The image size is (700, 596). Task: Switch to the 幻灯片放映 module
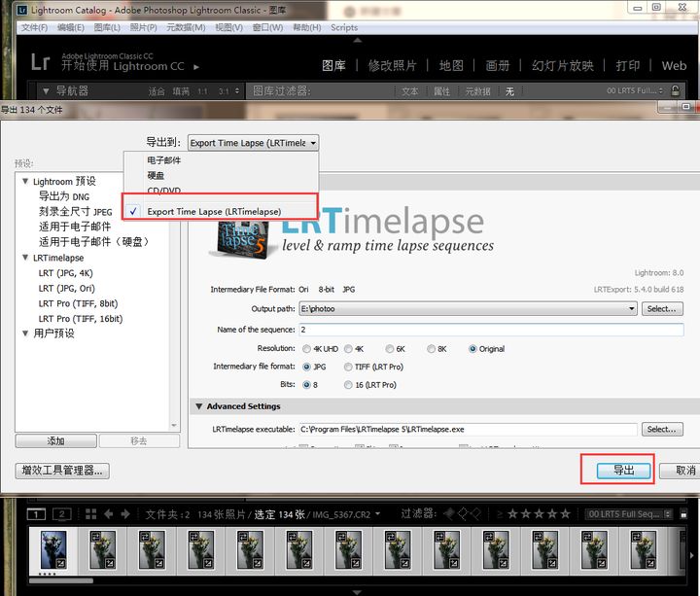point(563,65)
